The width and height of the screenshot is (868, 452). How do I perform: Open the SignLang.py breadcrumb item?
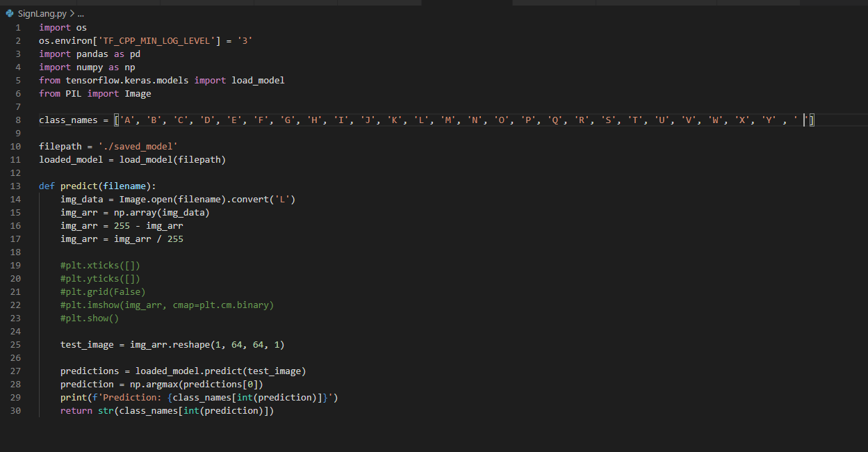point(42,13)
